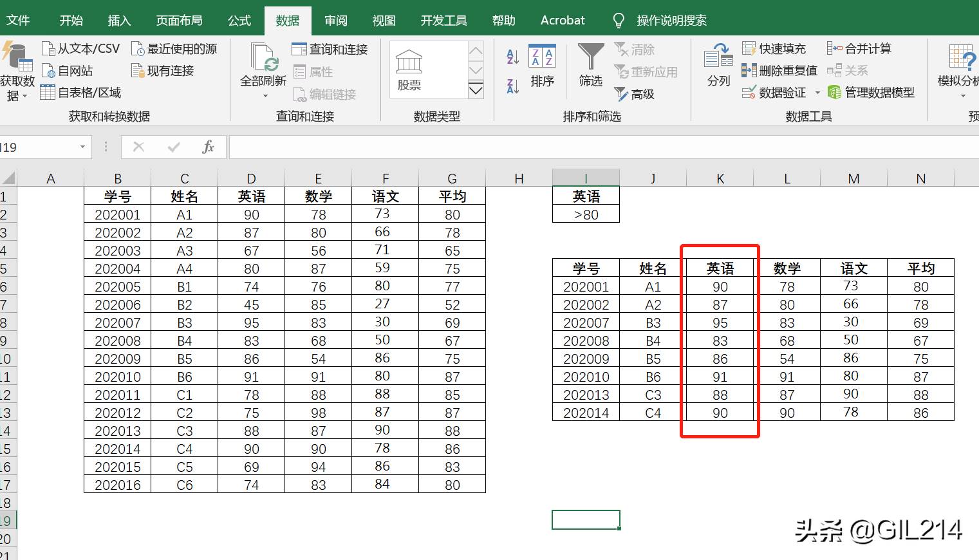979x560 pixels.
Task: Click the lightbulb Tell Me icon
Action: (x=618, y=21)
